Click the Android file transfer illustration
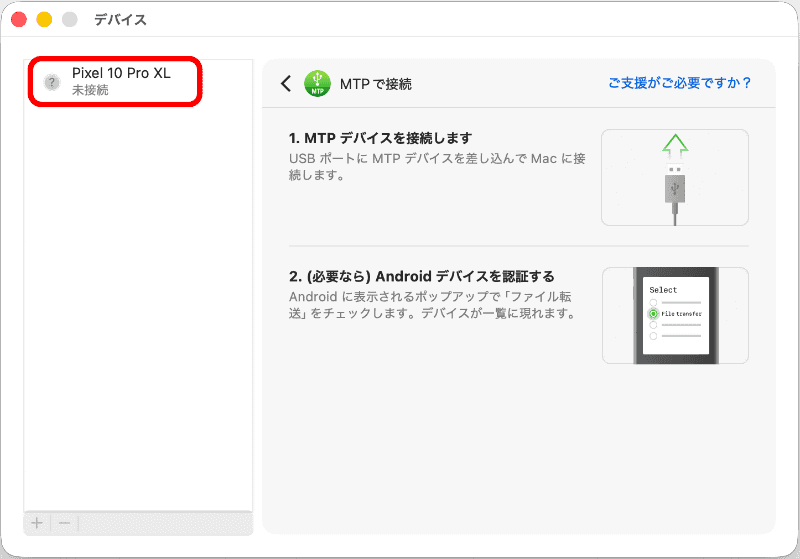Viewport: 800px width, 559px height. pos(675,316)
